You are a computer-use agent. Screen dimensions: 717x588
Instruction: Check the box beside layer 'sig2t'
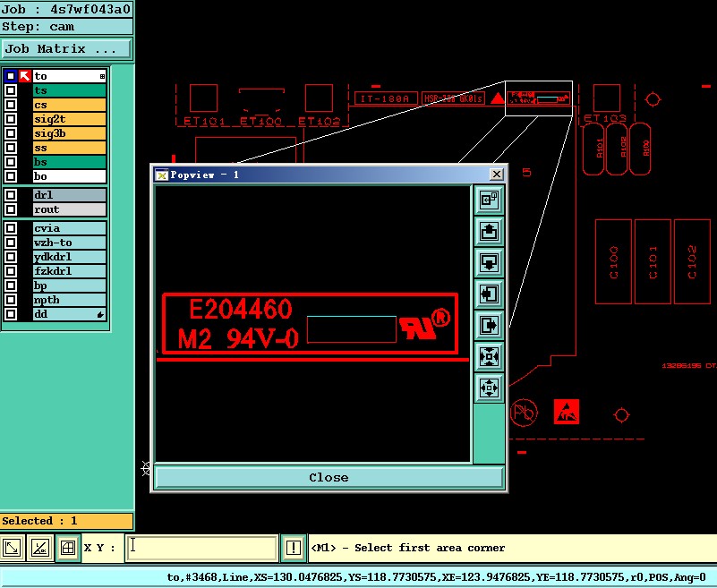click(x=11, y=119)
